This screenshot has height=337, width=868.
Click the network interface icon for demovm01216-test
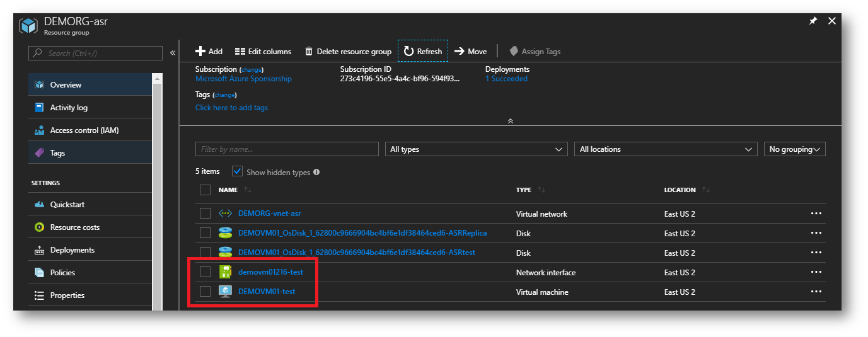point(225,272)
